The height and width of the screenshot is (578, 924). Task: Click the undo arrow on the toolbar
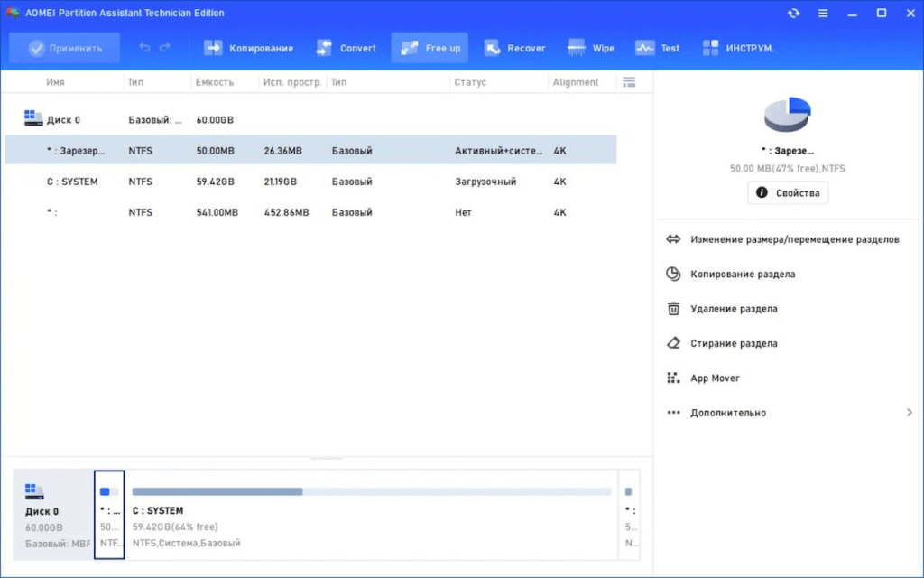[145, 47]
